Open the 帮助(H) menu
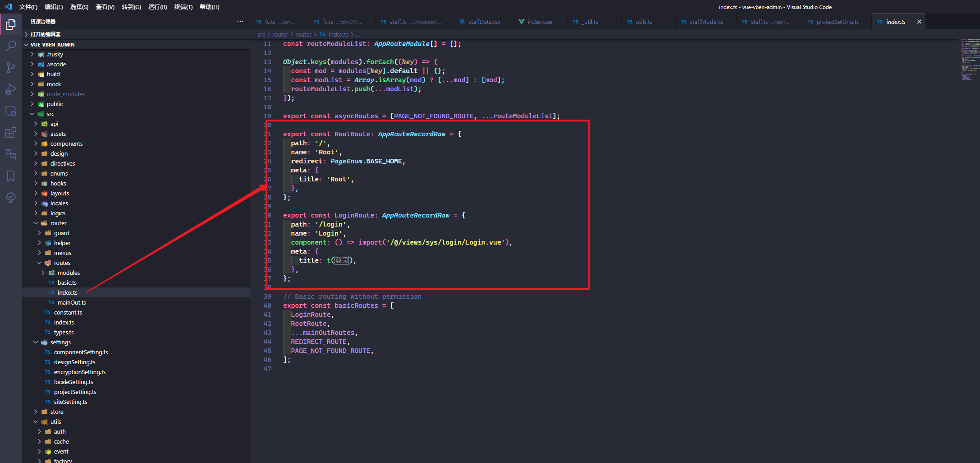 pyautogui.click(x=209, y=7)
